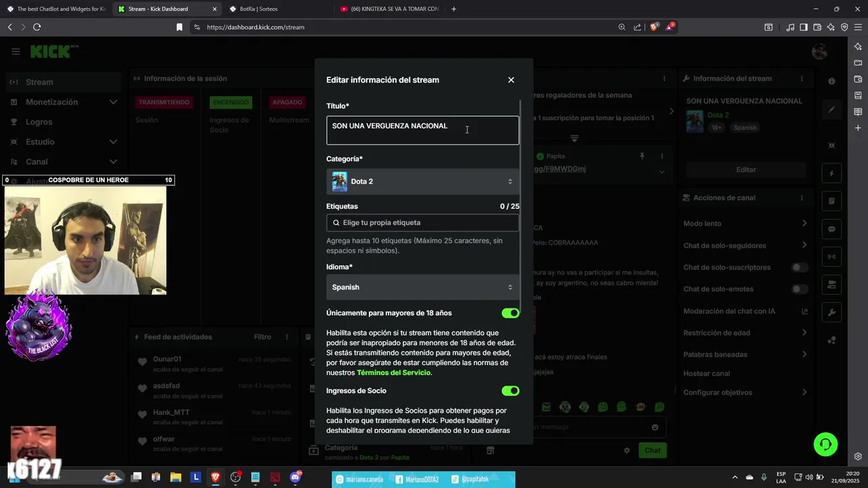The height and width of the screenshot is (488, 868).
Task: Open the Idioma dropdown showing Spanish
Action: (422, 287)
